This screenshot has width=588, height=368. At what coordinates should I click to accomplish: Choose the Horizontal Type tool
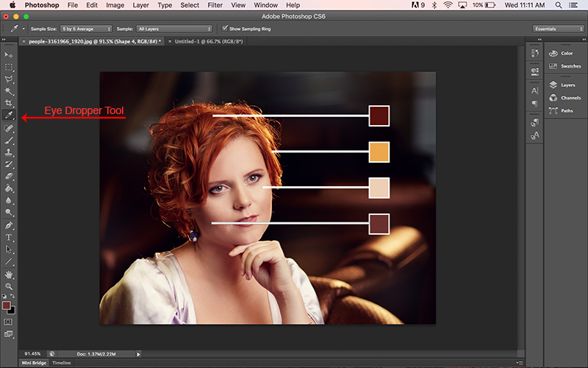[x=9, y=237]
